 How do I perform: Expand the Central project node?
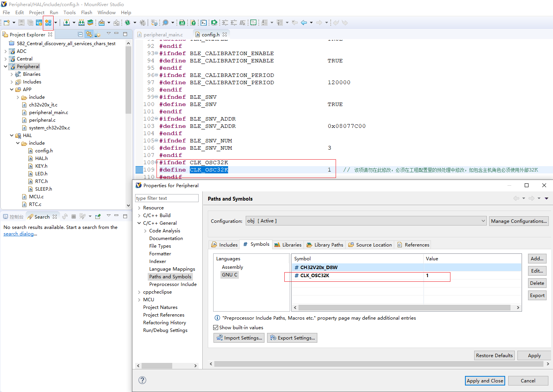(5, 59)
